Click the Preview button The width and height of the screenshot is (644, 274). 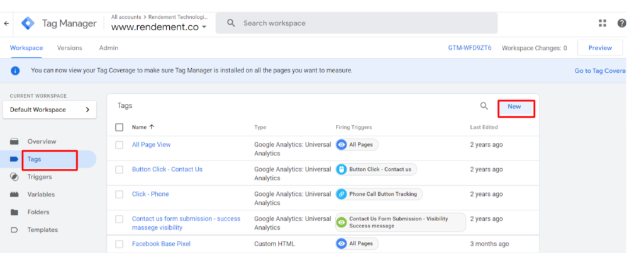coord(600,48)
